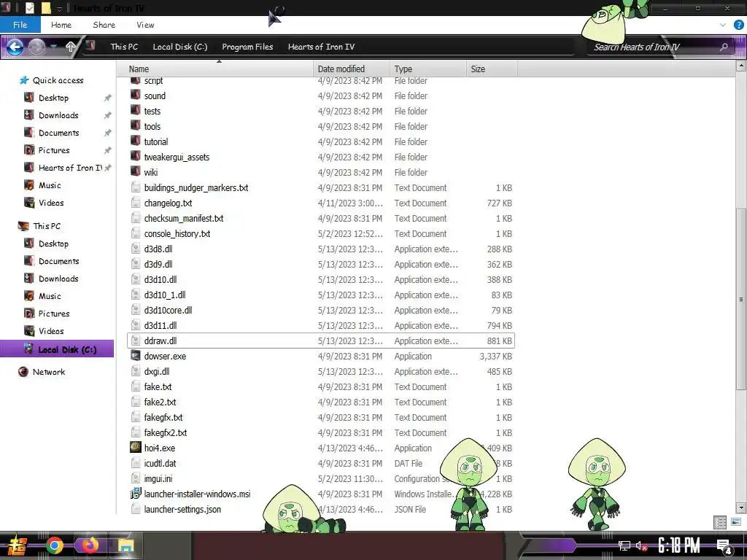Sort by Date modified column header

[352, 69]
